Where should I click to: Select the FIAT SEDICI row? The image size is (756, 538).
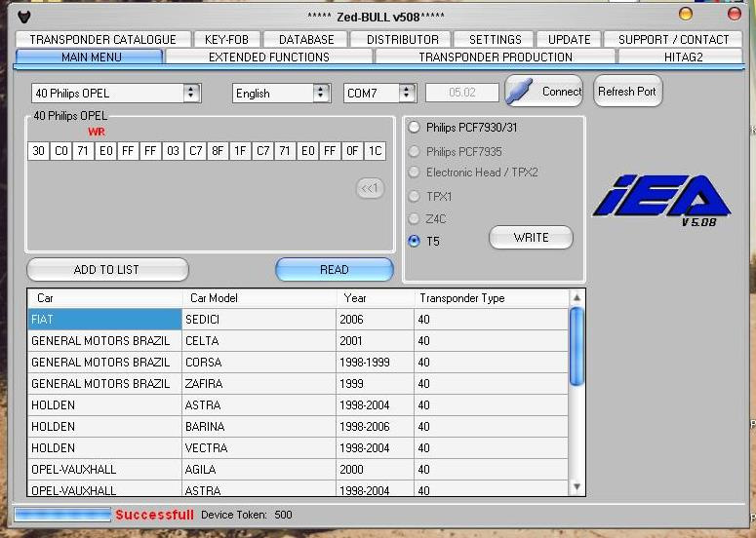(298, 320)
